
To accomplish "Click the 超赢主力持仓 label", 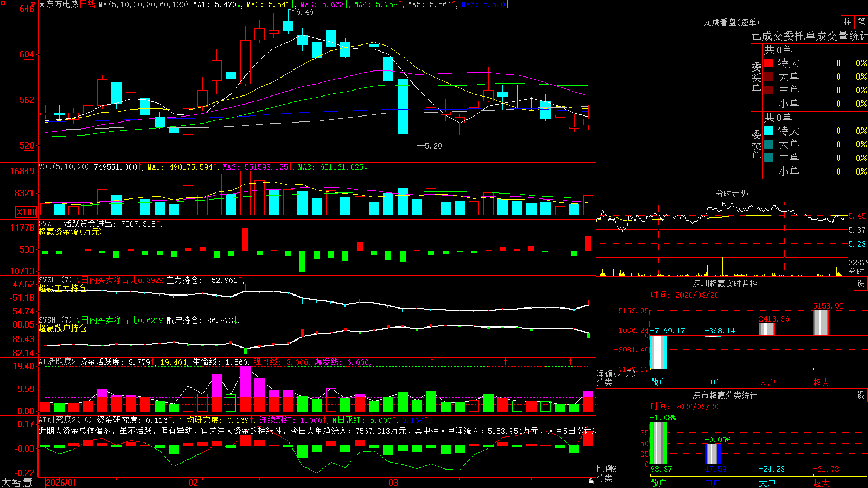I will [x=62, y=288].
